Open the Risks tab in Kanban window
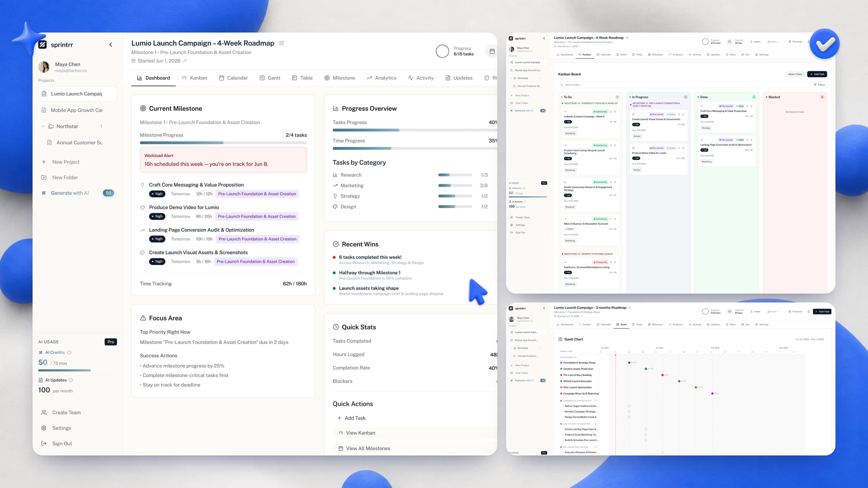Viewport: 868px width, 488px height. (x=731, y=55)
